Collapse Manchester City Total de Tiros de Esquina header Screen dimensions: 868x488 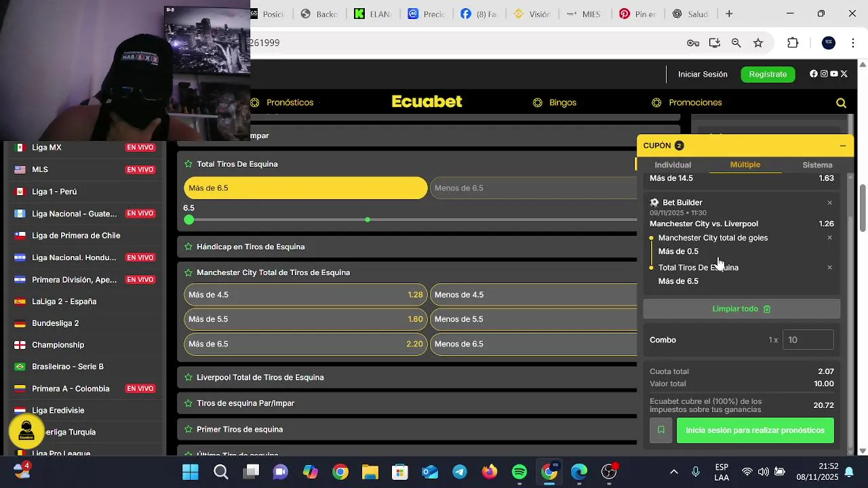(407, 272)
